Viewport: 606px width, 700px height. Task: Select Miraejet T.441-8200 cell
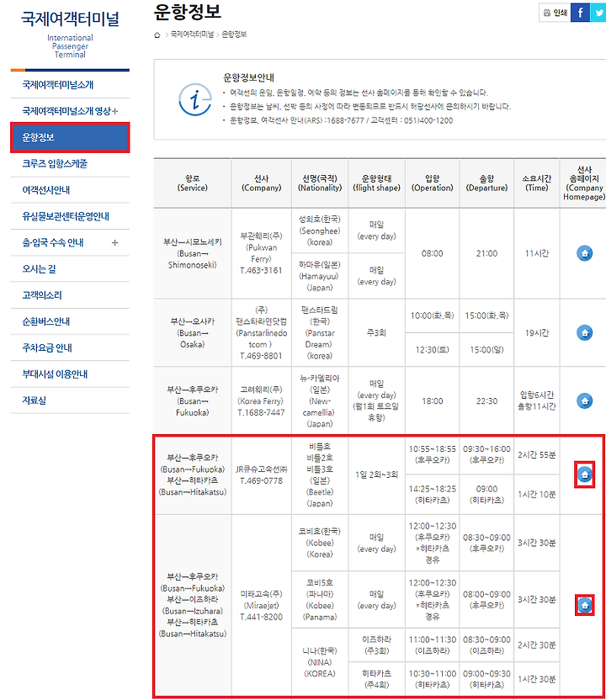click(261, 605)
